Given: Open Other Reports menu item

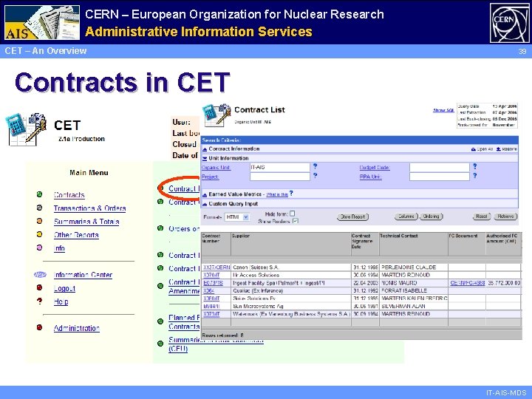Looking at the screenshot, I should coord(76,235).
